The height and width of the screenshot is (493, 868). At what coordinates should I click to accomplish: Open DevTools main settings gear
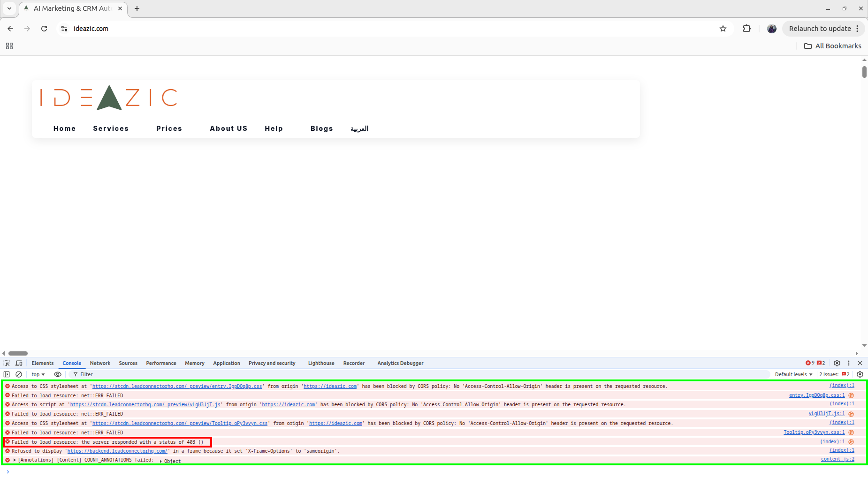click(837, 363)
